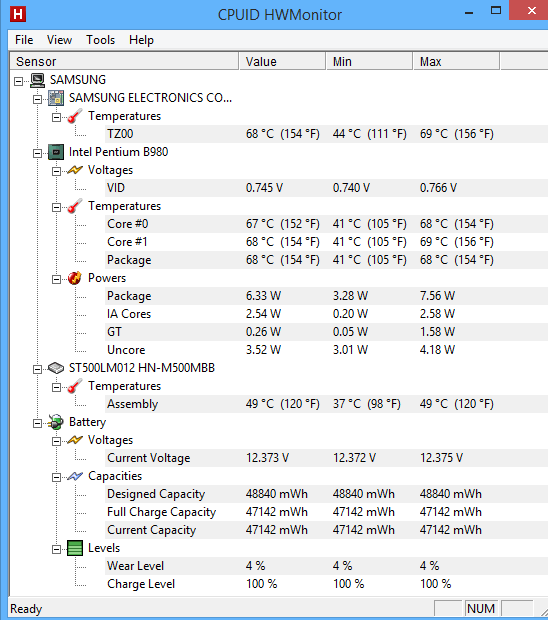
Task: Click the NUM status bar indicator
Action: pyautogui.click(x=481, y=609)
